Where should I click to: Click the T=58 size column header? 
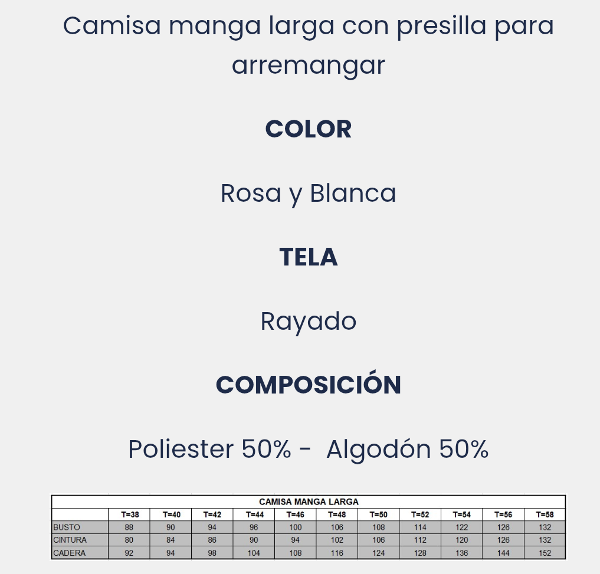pyautogui.click(x=545, y=514)
